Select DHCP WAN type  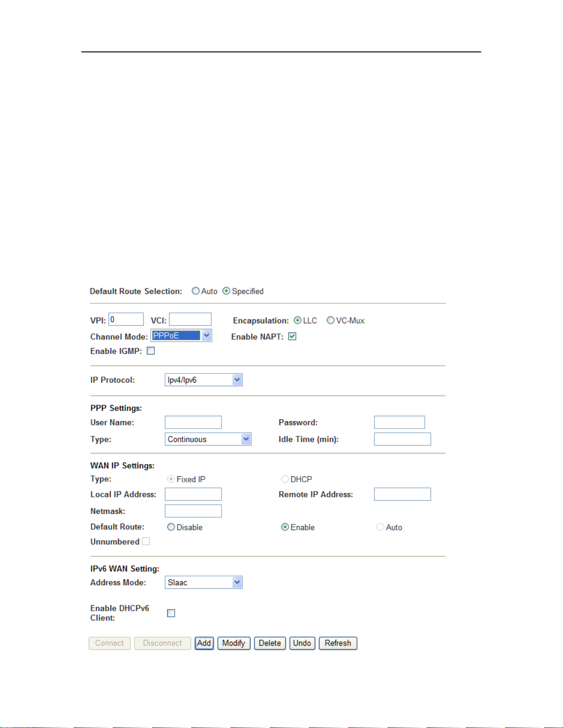pyautogui.click(x=285, y=479)
